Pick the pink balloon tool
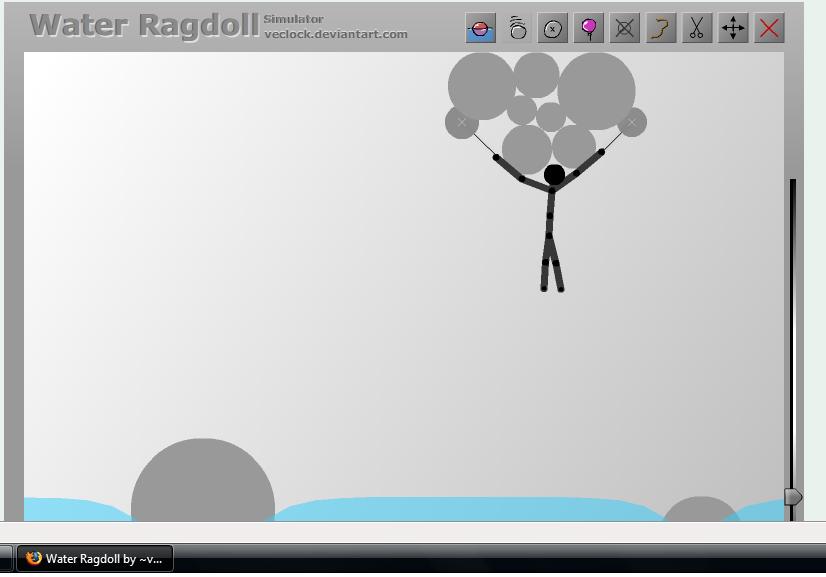Viewport: 826px width, 577px height. pyautogui.click(x=588, y=28)
